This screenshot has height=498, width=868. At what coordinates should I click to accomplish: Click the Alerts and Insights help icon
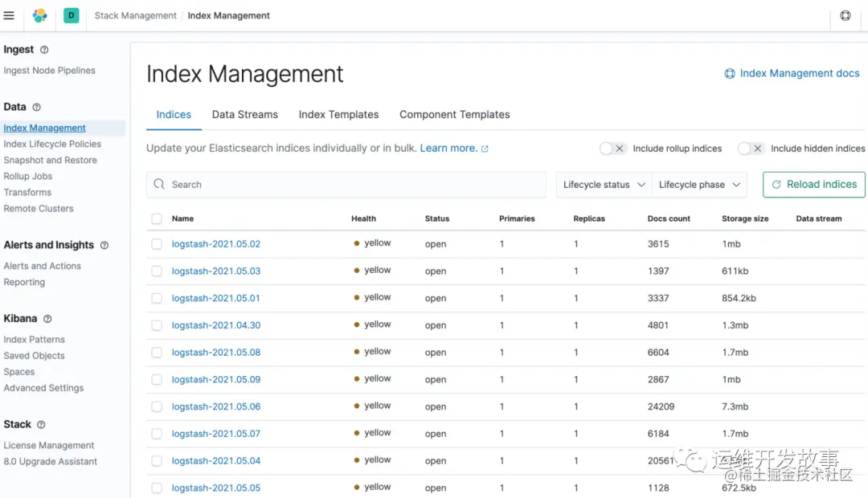[104, 245]
